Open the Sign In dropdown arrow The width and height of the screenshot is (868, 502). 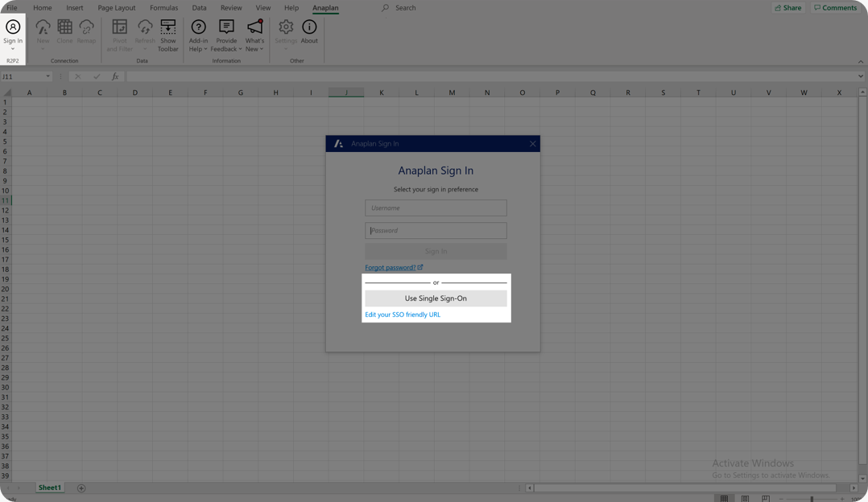(x=13, y=49)
